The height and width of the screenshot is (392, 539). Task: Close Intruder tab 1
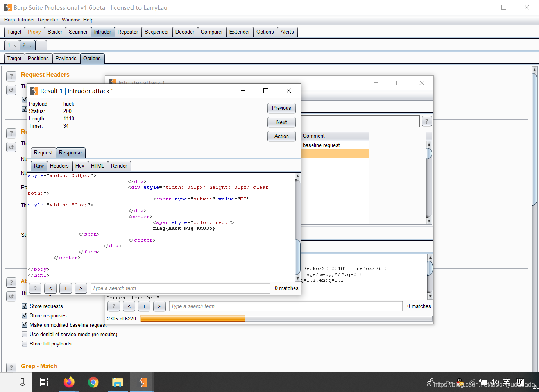click(x=15, y=45)
